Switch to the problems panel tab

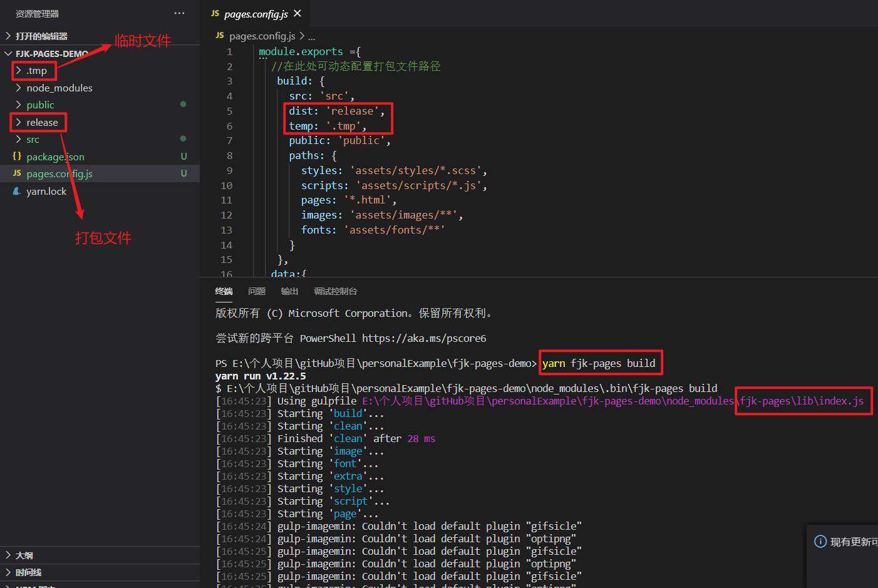[x=257, y=291]
